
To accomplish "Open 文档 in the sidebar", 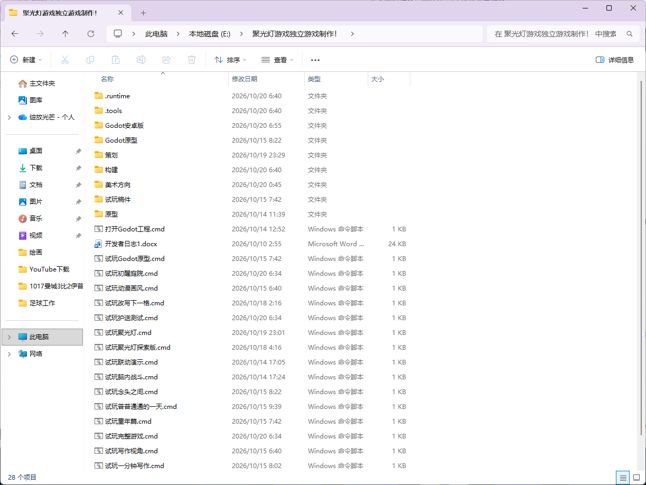I will click(36, 185).
